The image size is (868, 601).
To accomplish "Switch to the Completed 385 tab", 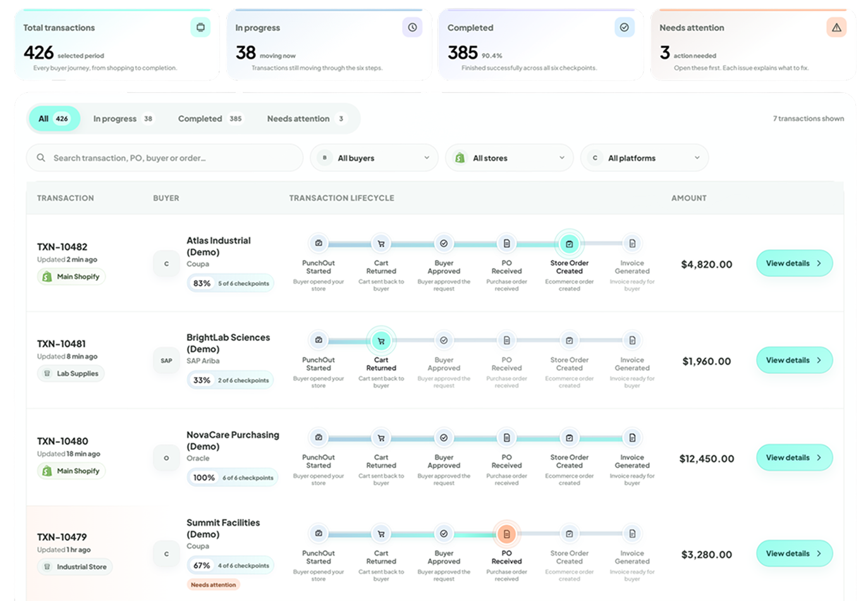I will (210, 118).
